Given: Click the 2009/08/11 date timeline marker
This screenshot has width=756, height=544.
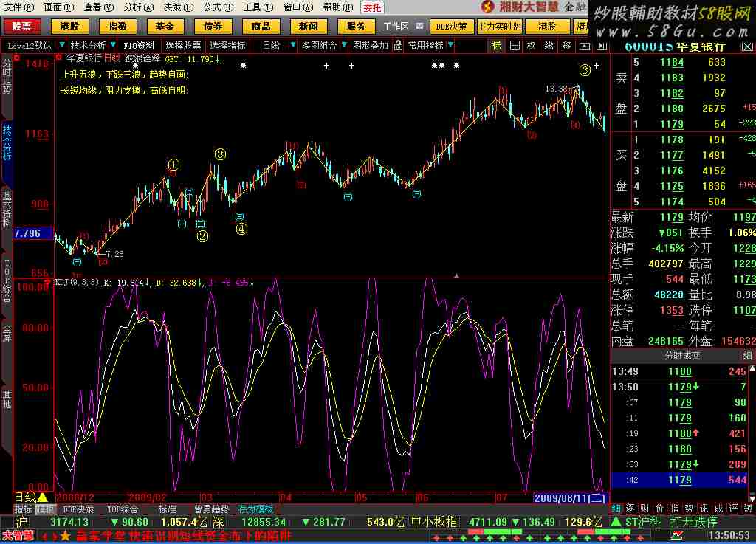Looking at the screenshot, I should [x=569, y=497].
